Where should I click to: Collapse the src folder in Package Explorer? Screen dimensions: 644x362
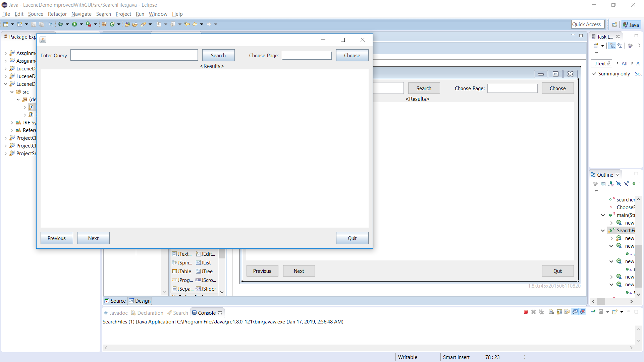coord(11,92)
